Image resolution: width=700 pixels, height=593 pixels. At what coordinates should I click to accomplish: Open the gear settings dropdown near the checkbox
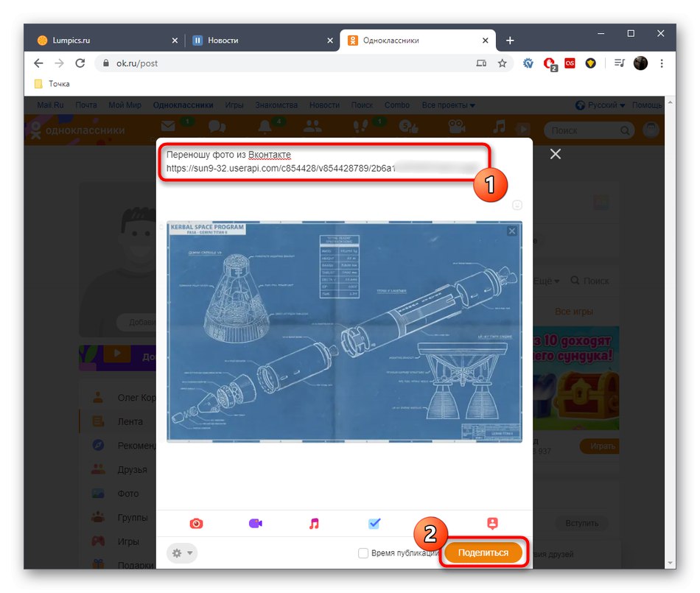tap(181, 552)
